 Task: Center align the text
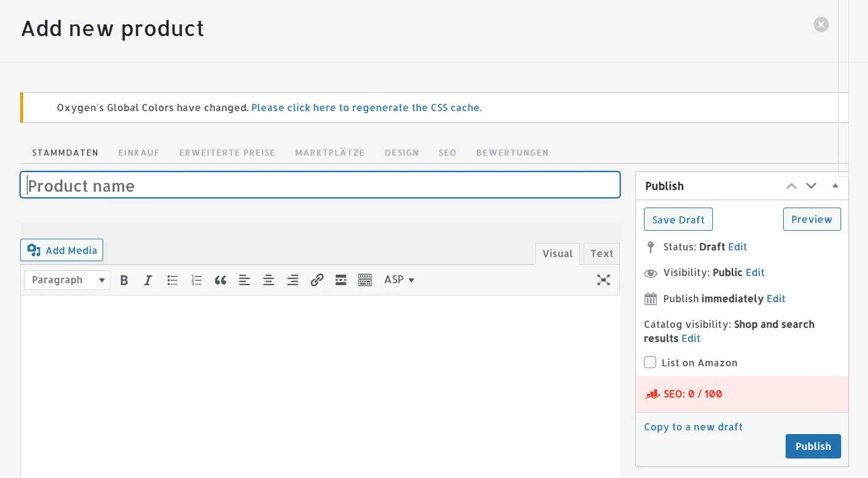[x=269, y=280]
